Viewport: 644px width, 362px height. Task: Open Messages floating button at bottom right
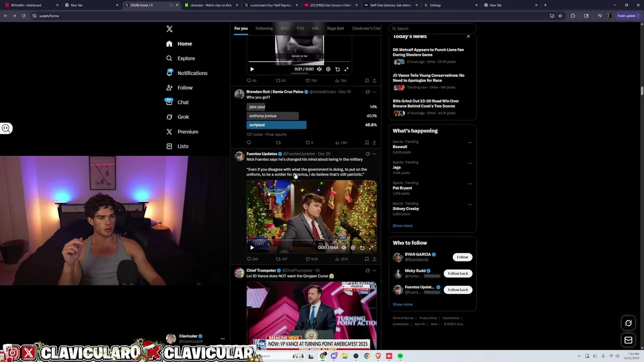pyautogui.click(x=628, y=340)
